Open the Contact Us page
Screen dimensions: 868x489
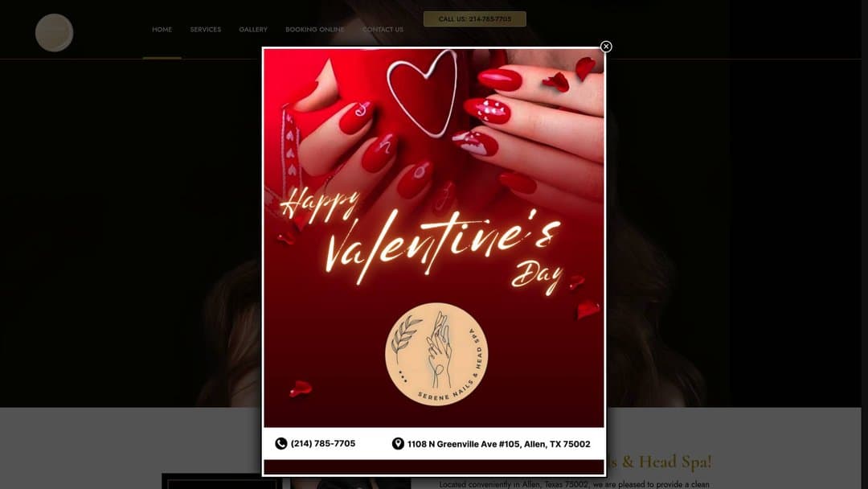(383, 29)
